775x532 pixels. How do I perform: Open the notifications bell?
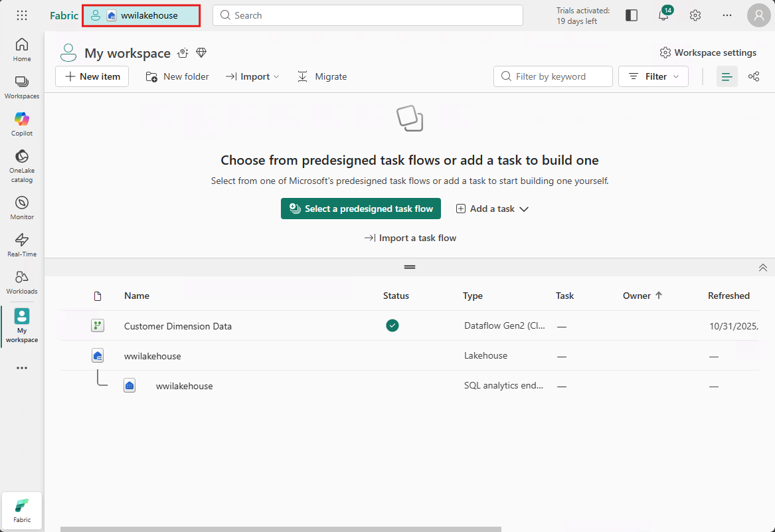pyautogui.click(x=664, y=15)
